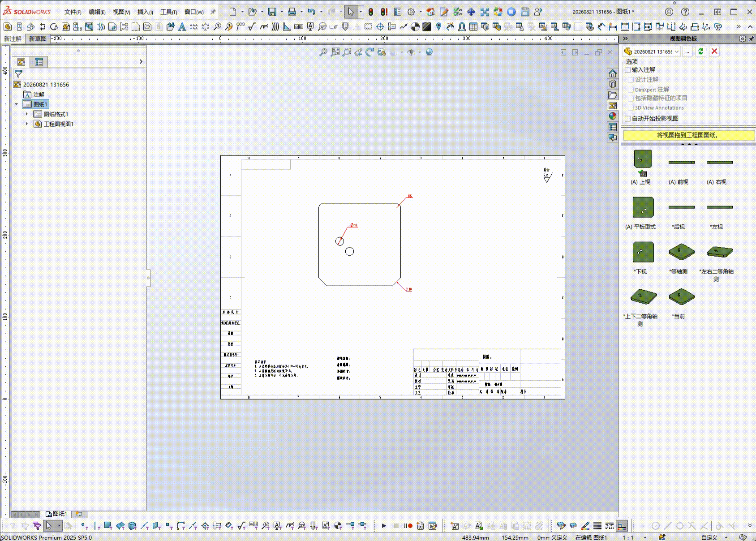Expand the 图纸格式1 tree node
Screen dimensions: 756x541
point(27,114)
